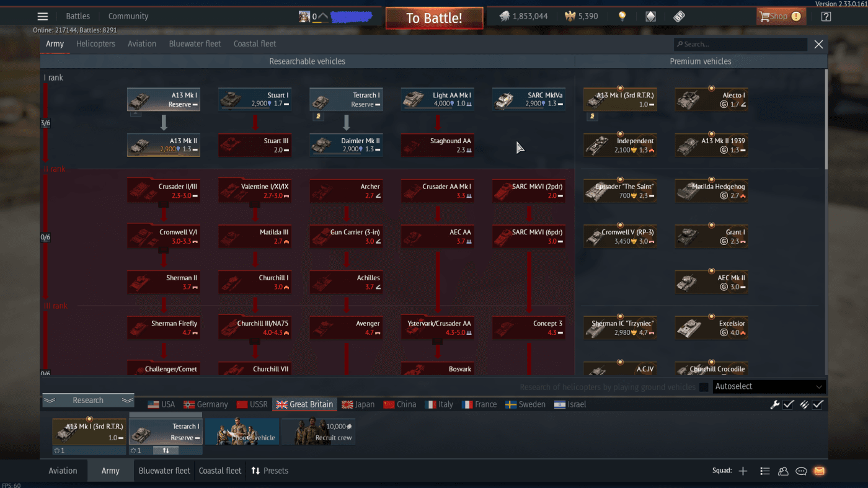The width and height of the screenshot is (868, 488).
Task: Open the Presets button
Action: point(269,471)
